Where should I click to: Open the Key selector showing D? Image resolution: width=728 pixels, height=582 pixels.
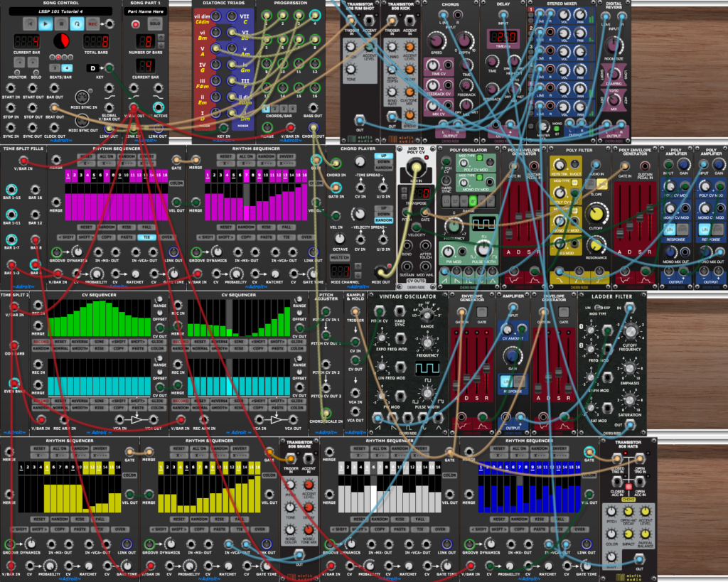(93, 68)
